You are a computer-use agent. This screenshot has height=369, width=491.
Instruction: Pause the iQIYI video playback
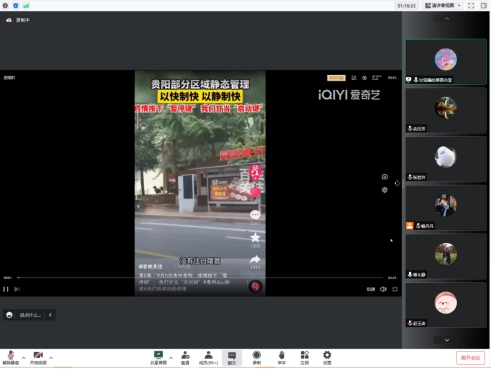6,289
